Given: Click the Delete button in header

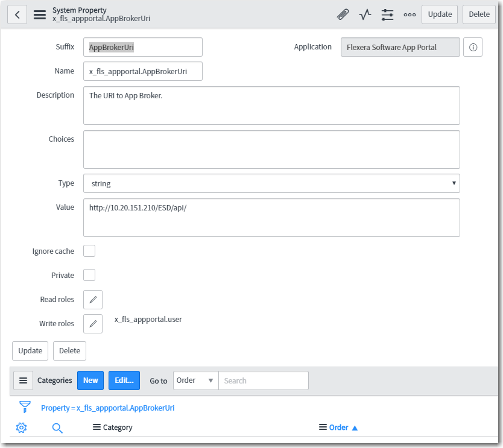Looking at the screenshot, I should tap(479, 14).
